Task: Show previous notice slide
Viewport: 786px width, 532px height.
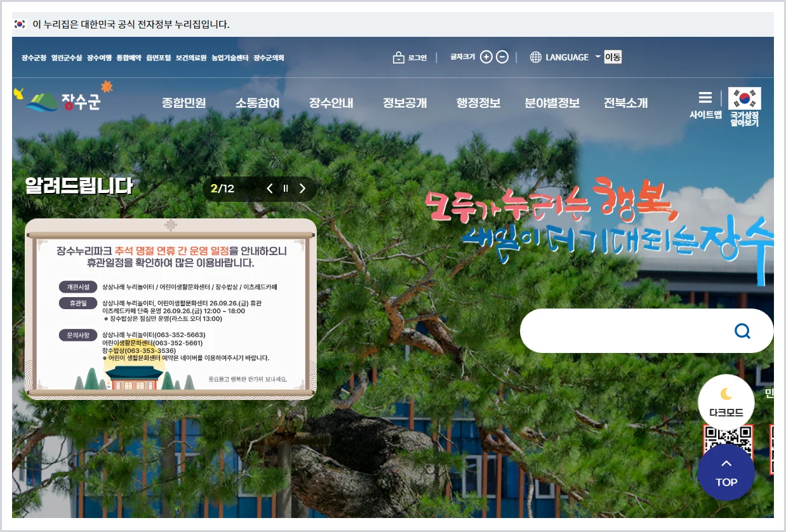Action: 270,189
